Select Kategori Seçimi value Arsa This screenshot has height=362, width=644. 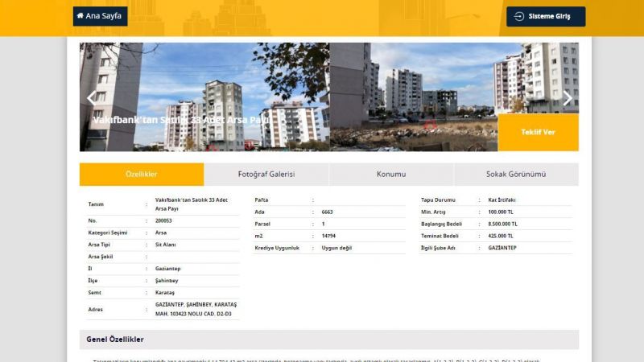(160, 232)
